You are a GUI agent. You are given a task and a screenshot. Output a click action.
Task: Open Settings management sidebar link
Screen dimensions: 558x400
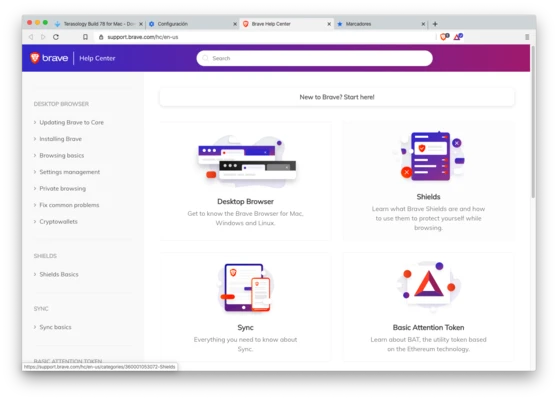point(69,172)
